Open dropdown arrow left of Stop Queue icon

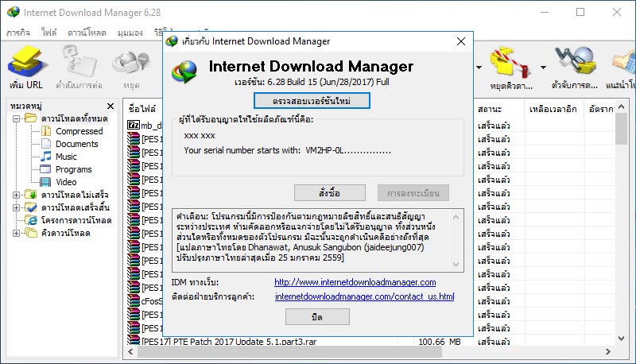[x=479, y=68]
